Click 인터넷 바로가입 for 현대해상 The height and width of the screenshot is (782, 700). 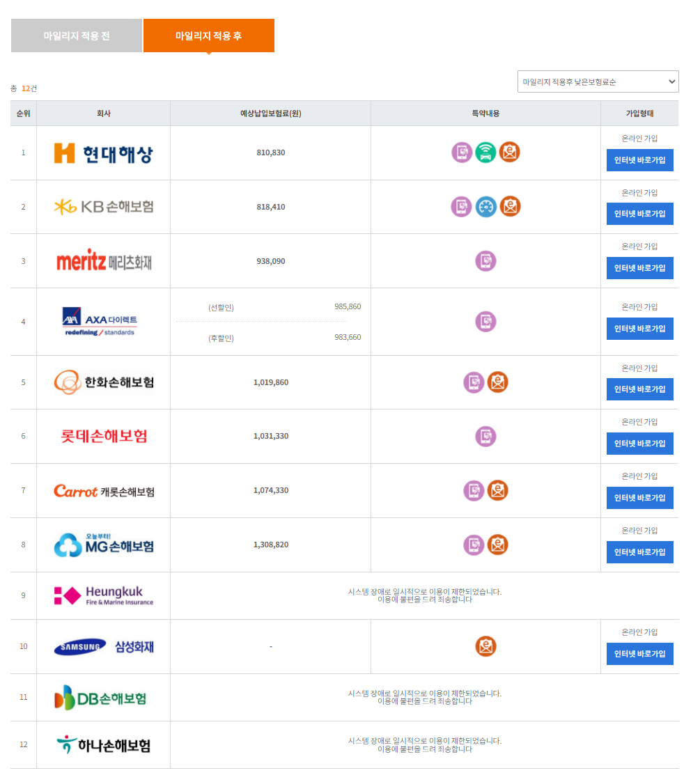click(x=639, y=160)
